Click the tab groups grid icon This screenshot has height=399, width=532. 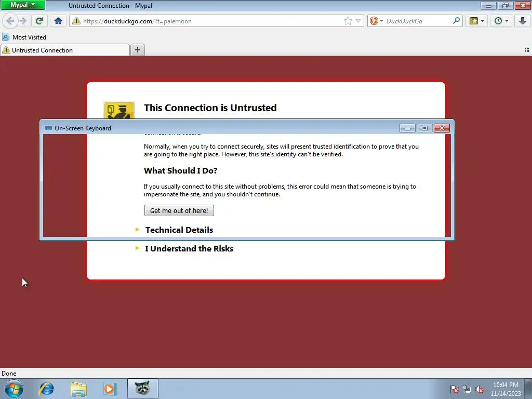pyautogui.click(x=527, y=50)
